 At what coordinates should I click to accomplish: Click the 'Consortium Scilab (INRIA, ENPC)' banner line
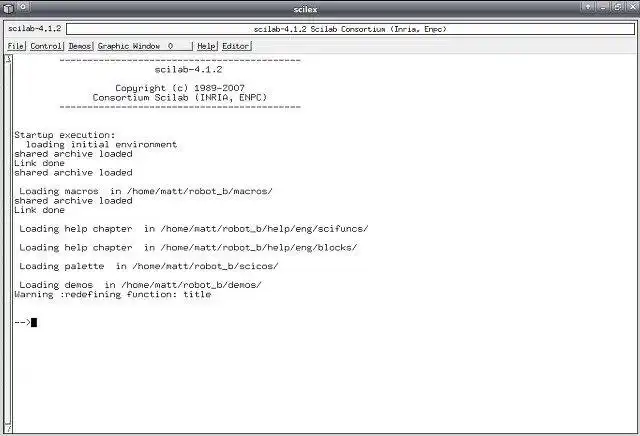click(180, 98)
